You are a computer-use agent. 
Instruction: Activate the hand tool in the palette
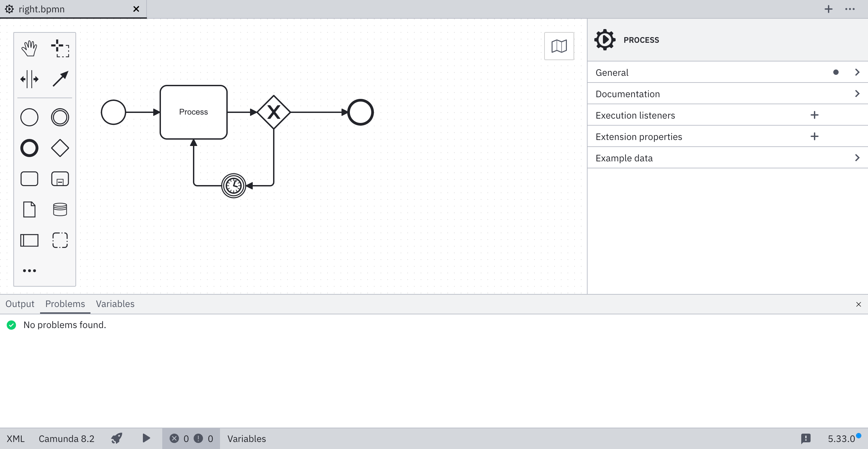pos(29,48)
